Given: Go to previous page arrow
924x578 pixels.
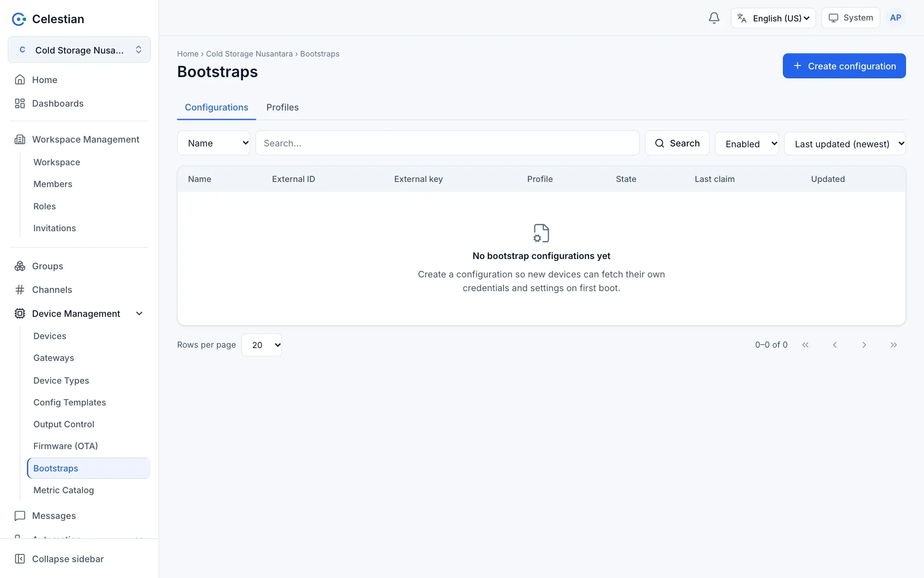Looking at the screenshot, I should [835, 345].
